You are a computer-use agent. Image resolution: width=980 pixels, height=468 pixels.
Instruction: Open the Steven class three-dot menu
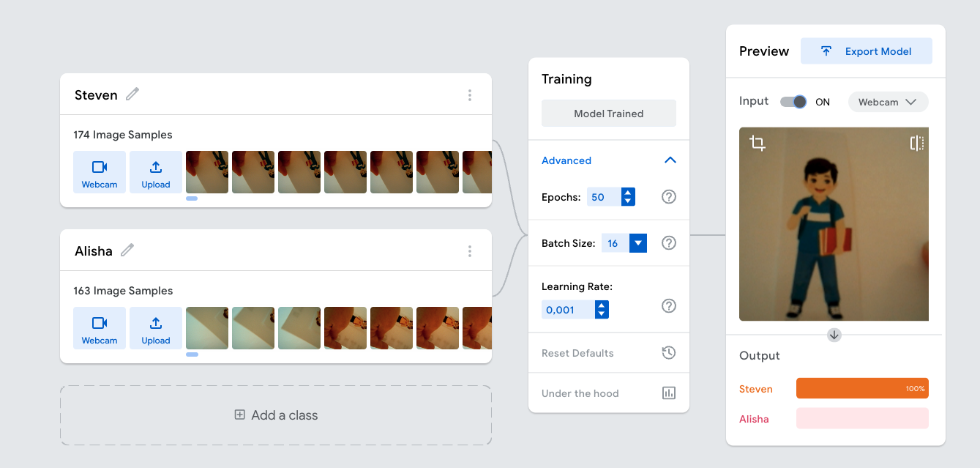pos(470,95)
